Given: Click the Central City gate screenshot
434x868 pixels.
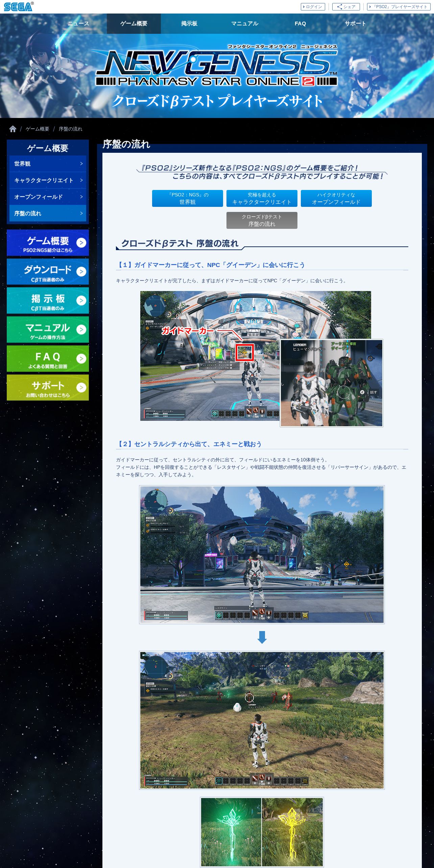Looking at the screenshot, I should coord(262,555).
